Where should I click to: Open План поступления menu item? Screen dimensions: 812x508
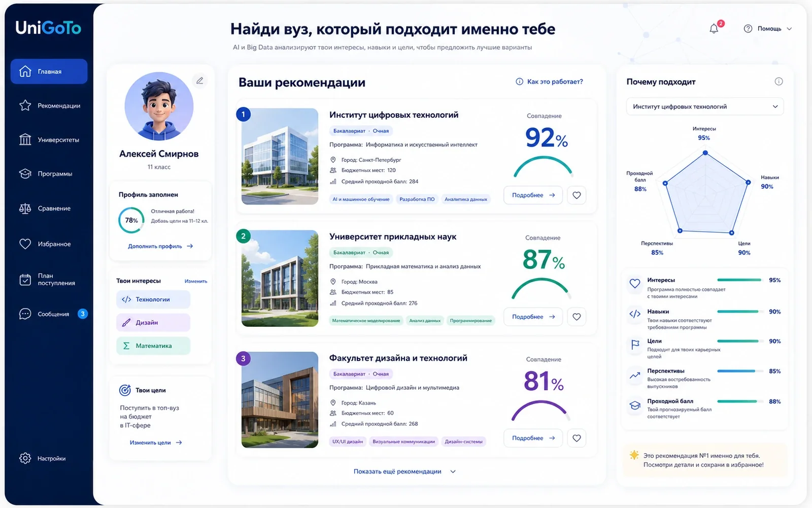pyautogui.click(x=49, y=280)
